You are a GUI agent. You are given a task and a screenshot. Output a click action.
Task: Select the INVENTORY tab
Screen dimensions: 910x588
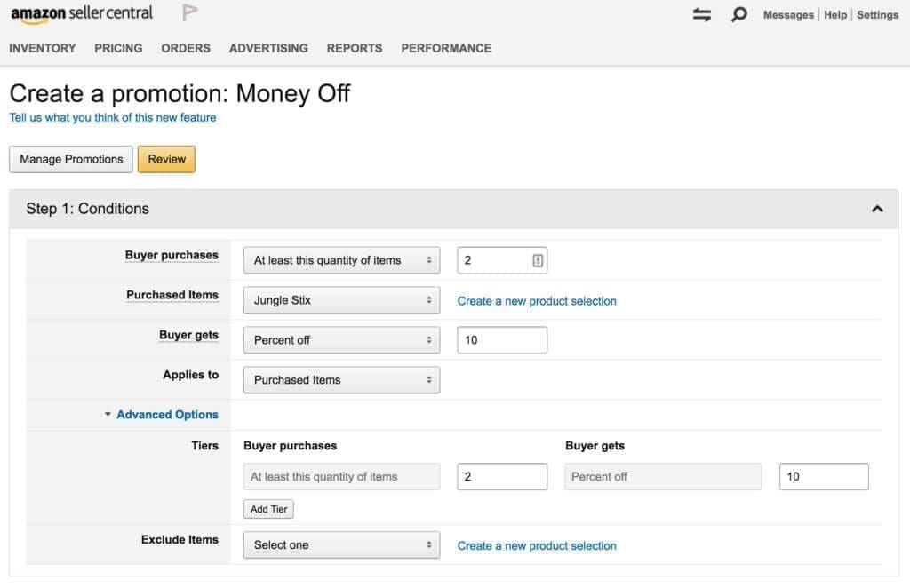coord(42,48)
